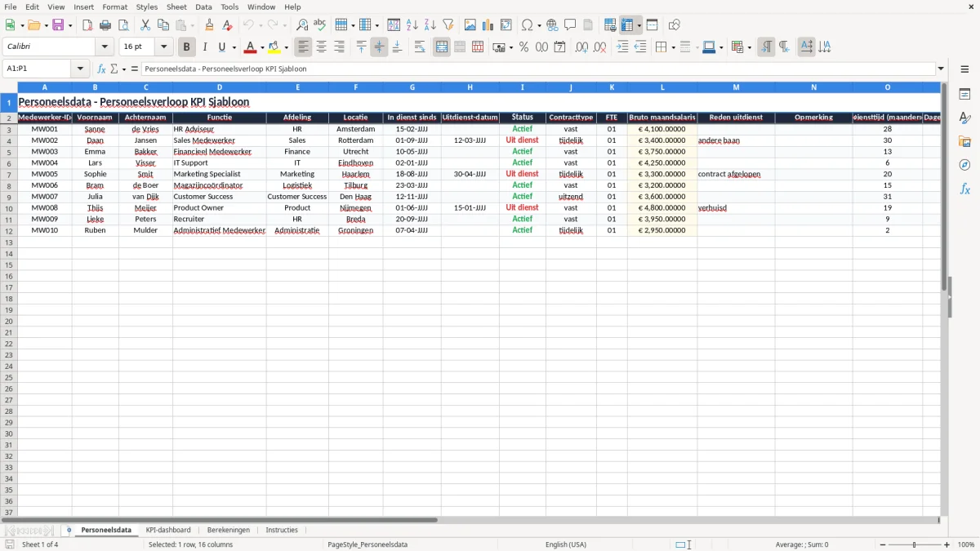Open Find & Replace via its toolbar icon
Screen dimensions: 980x551
pyautogui.click(x=301, y=25)
